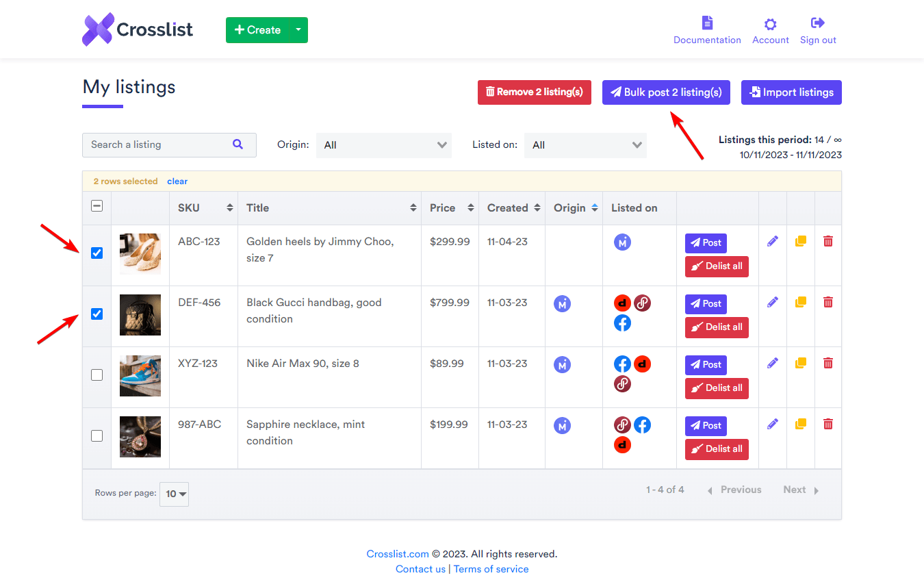Duplicate the Sapphire necklace listing
Image resolution: width=924 pixels, height=582 pixels.
800,424
